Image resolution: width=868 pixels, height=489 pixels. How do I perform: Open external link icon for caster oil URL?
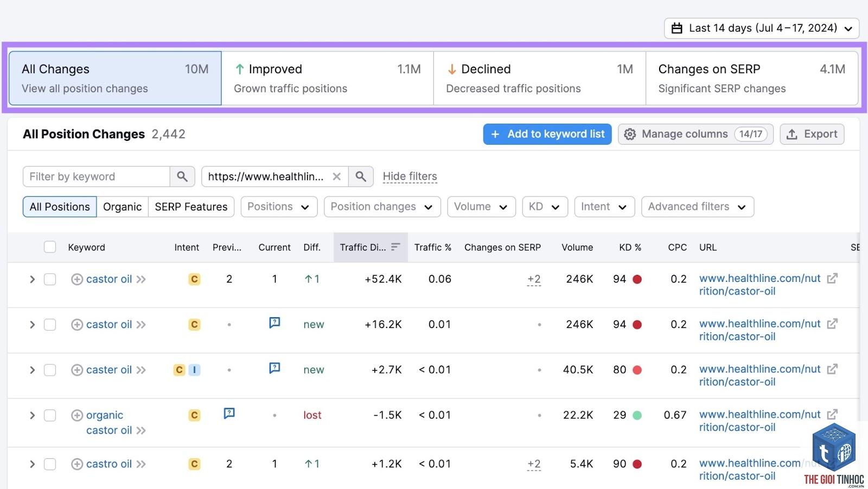pyautogui.click(x=832, y=369)
